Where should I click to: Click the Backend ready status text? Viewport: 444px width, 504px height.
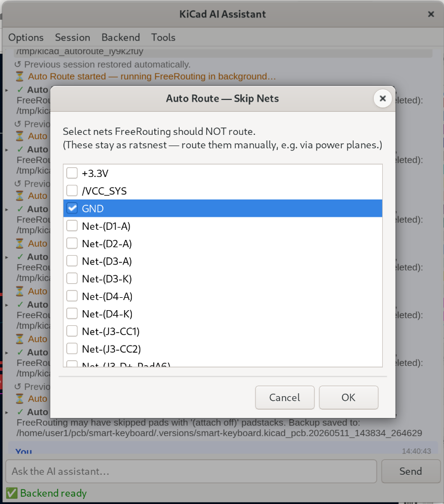(54, 493)
